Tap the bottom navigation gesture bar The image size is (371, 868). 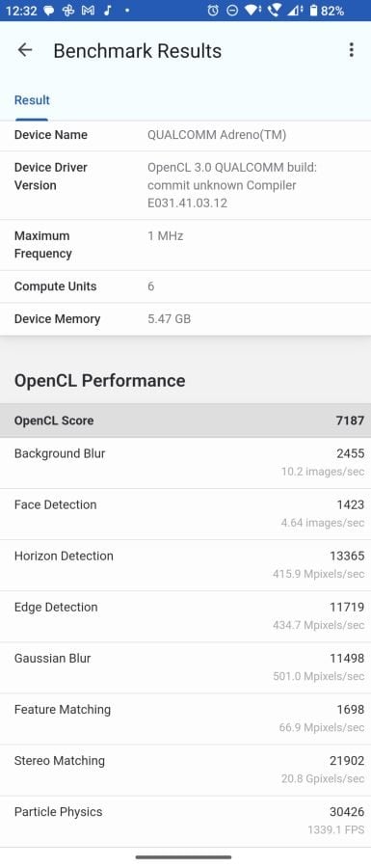coord(183,857)
